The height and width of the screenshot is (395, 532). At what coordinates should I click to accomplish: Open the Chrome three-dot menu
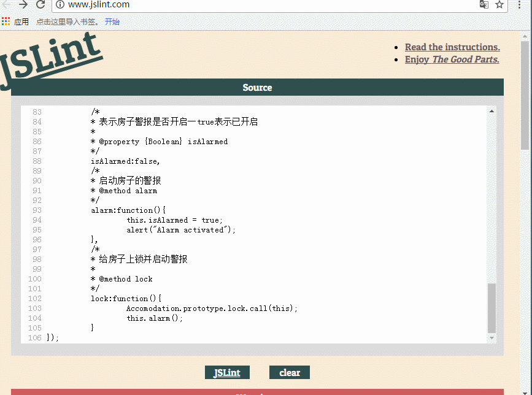[x=519, y=4]
